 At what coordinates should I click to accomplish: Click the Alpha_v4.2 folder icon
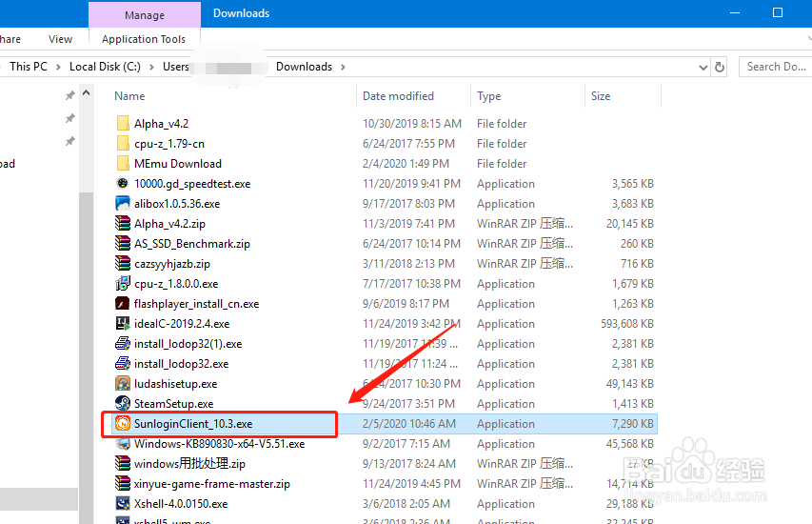(x=123, y=123)
